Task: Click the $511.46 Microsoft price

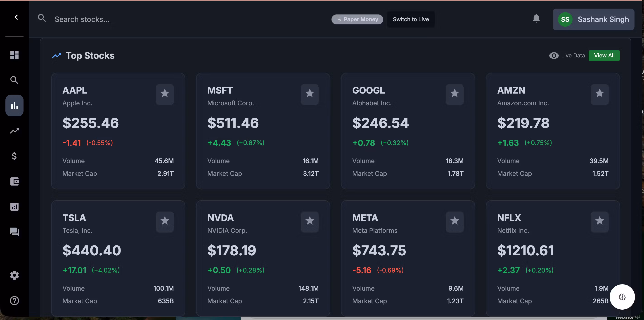Action: pyautogui.click(x=233, y=123)
